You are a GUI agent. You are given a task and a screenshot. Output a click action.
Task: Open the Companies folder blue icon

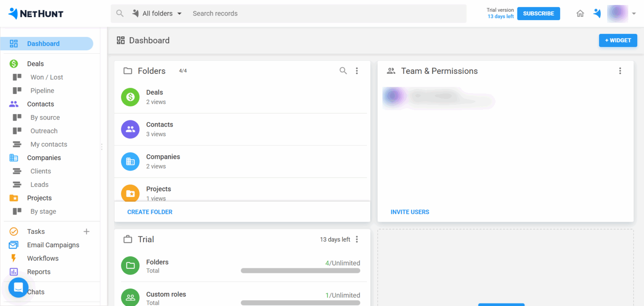tap(130, 161)
